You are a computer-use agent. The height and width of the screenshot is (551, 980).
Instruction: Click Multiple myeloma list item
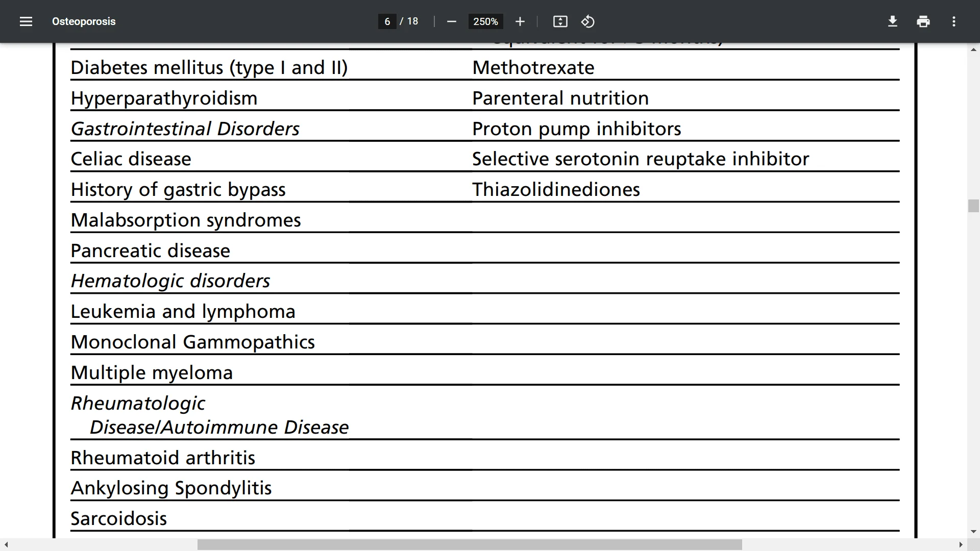[x=152, y=372]
